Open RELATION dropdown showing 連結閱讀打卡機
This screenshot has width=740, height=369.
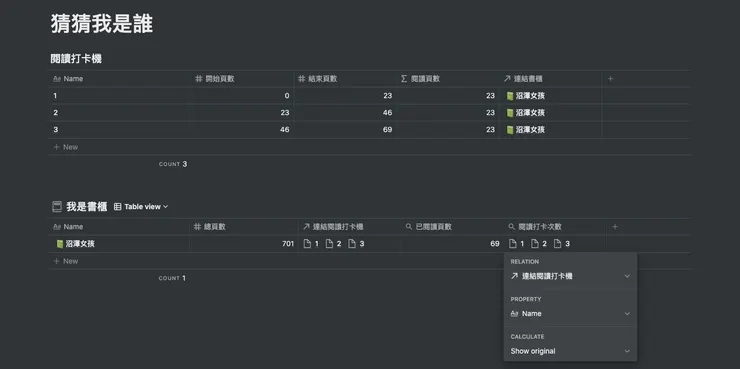570,276
